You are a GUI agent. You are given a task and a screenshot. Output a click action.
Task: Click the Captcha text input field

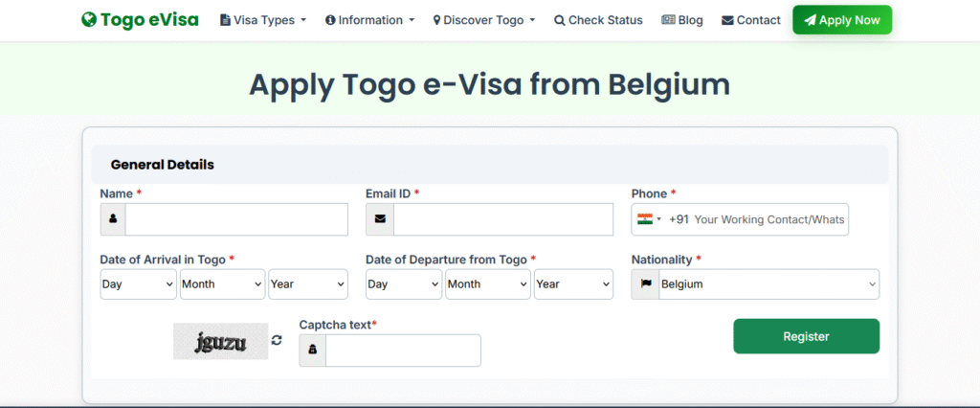tap(403, 351)
